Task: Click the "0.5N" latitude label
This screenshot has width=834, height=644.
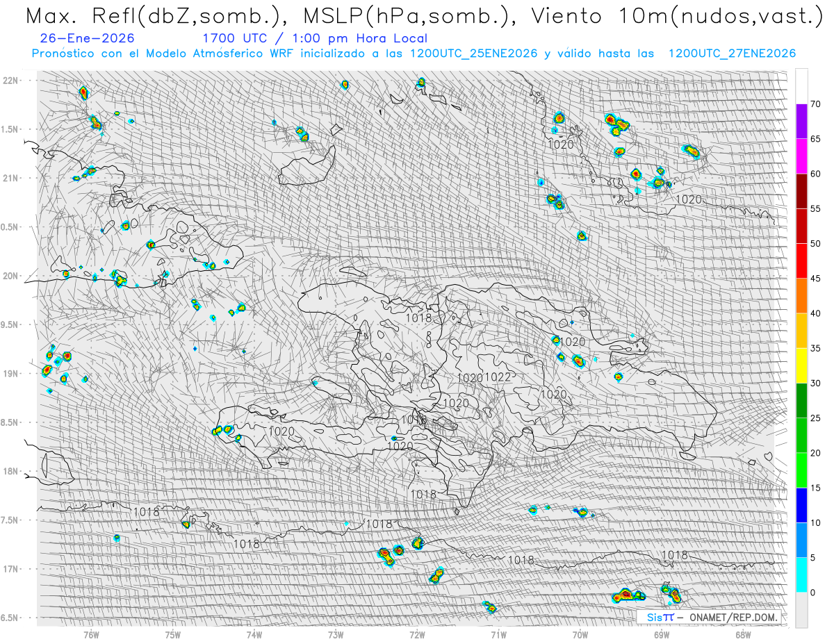Action: 10,227
